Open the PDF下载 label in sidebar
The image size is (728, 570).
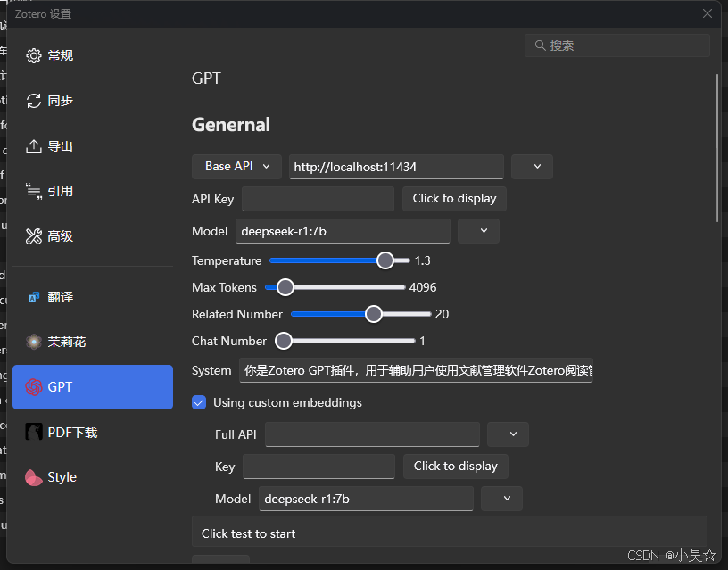point(72,432)
